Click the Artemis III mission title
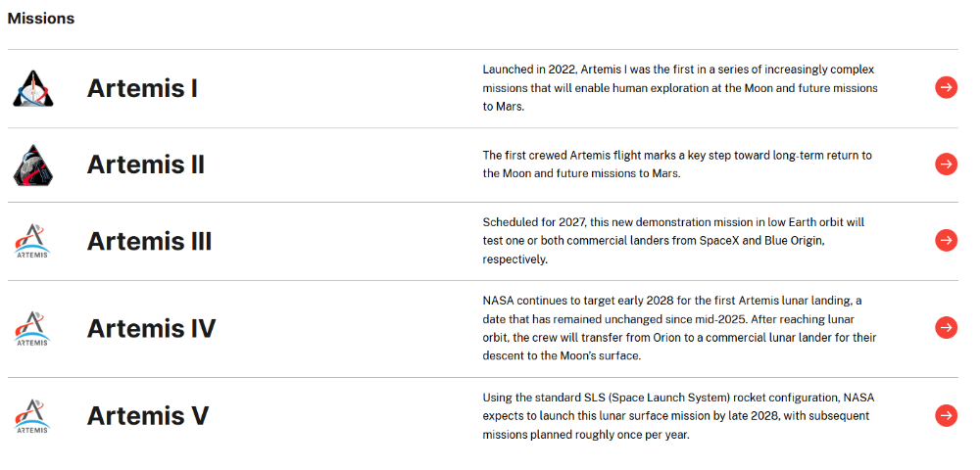 pos(149,241)
